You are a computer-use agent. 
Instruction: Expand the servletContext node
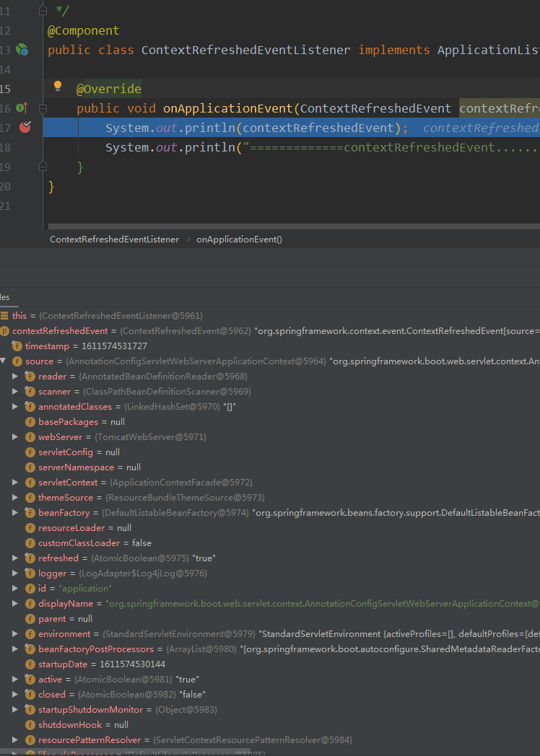click(x=15, y=482)
